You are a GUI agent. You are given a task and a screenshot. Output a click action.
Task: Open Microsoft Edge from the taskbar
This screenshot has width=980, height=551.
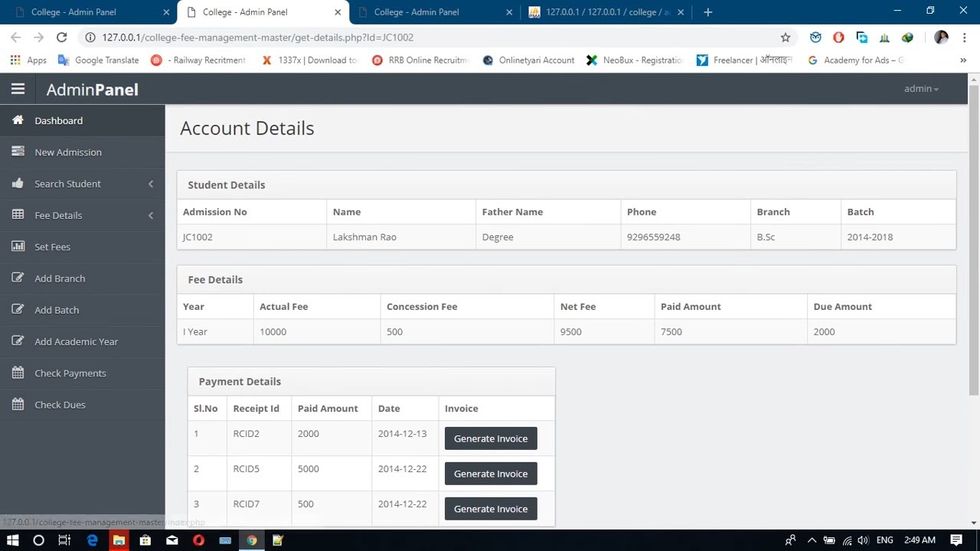(x=92, y=540)
